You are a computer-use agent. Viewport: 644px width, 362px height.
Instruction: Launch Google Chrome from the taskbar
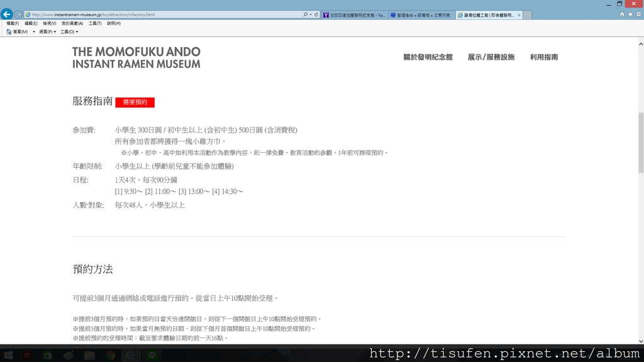click(x=110, y=356)
